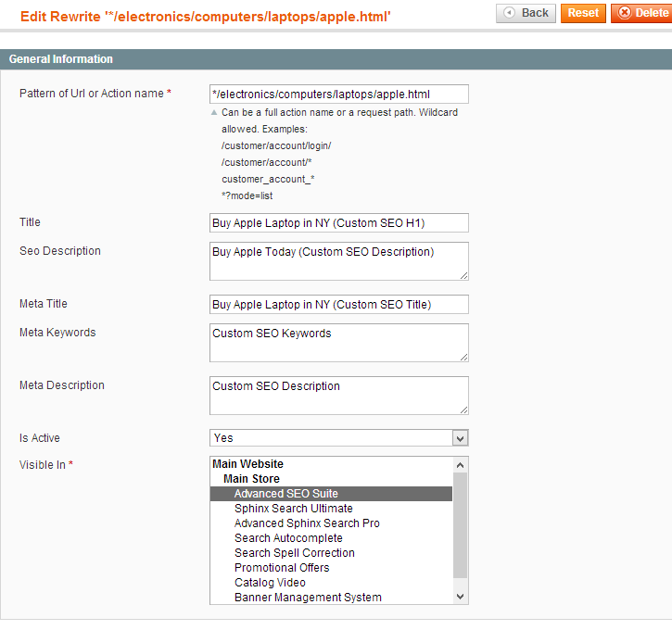Viewport: 672px width, 630px height.
Task: Click the Seo Description resize handle
Action: tap(463, 276)
